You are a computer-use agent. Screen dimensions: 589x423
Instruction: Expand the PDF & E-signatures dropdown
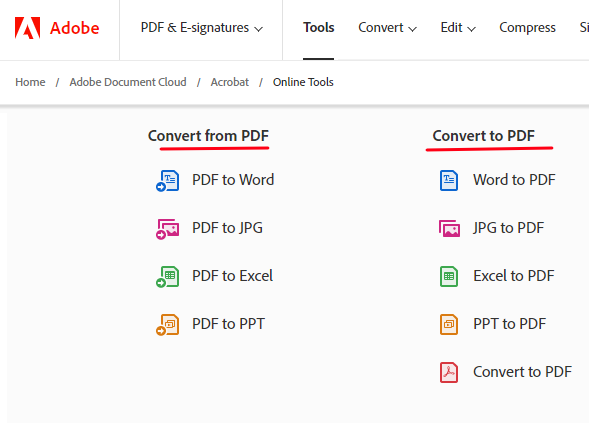click(x=202, y=28)
